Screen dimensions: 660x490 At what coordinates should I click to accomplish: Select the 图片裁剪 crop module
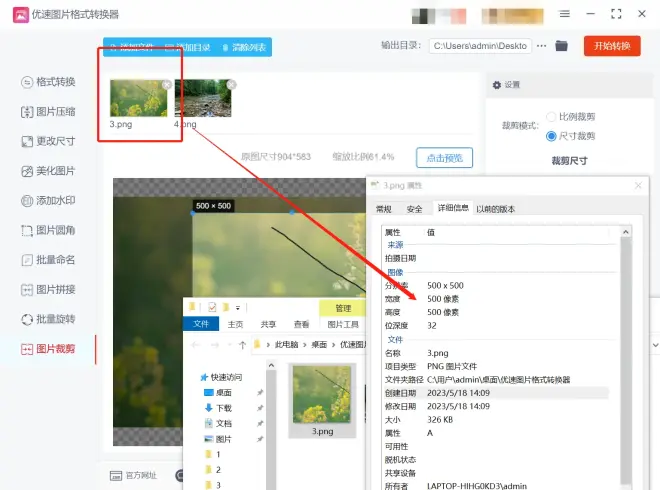48,349
